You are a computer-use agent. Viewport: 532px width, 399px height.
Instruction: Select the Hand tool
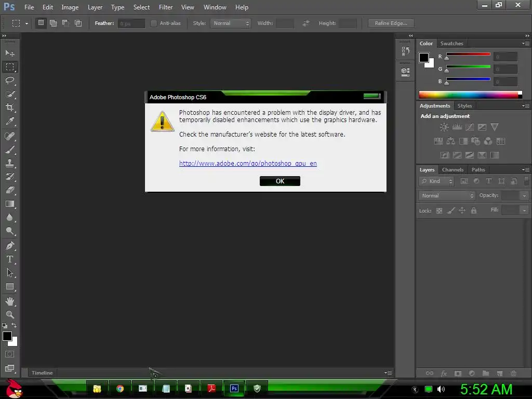[x=10, y=301]
